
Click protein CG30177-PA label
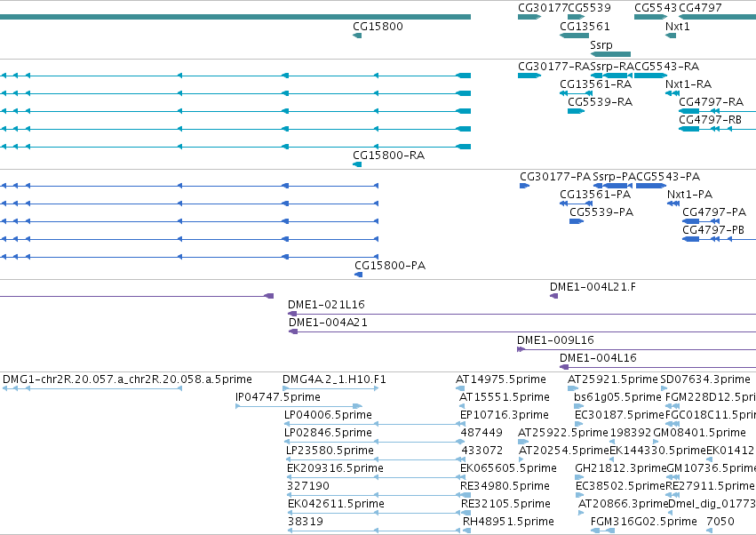[x=555, y=177]
